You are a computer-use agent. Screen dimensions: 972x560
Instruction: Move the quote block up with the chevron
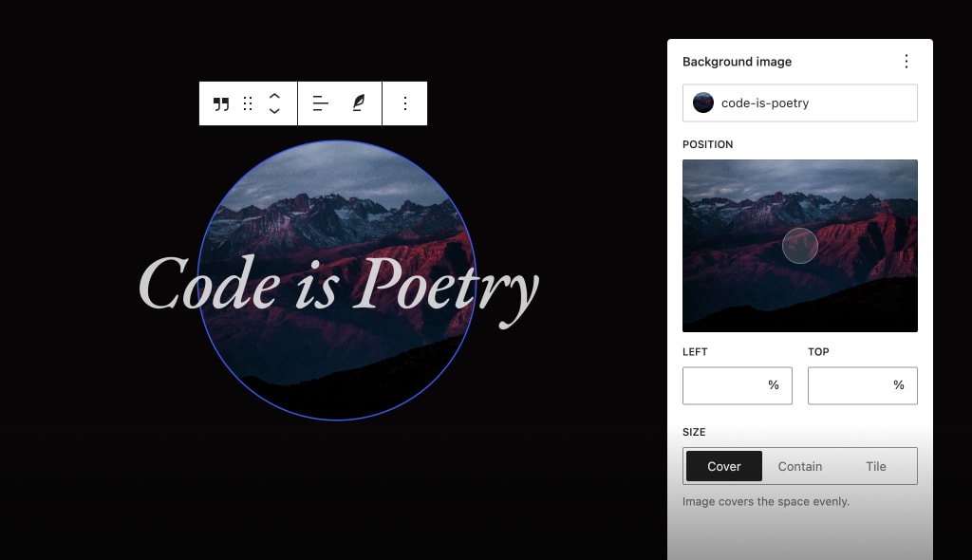(x=274, y=96)
